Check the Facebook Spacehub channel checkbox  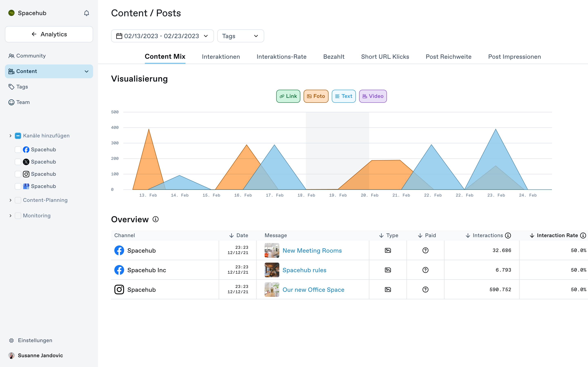tap(18, 149)
